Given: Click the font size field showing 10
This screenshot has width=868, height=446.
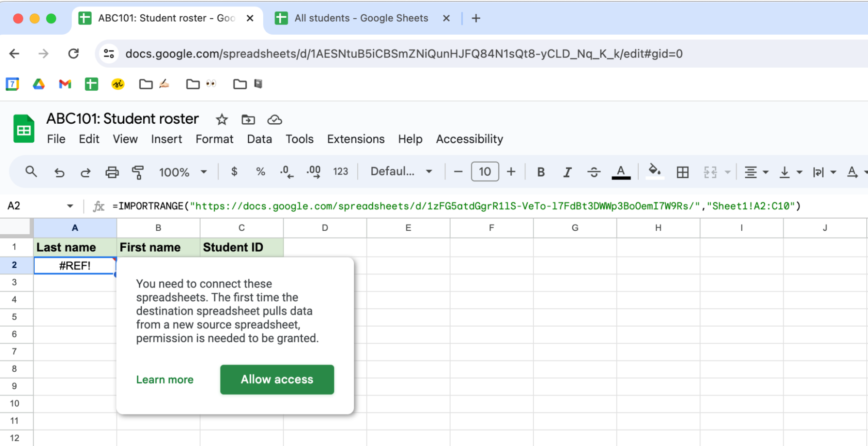Looking at the screenshot, I should pos(485,172).
